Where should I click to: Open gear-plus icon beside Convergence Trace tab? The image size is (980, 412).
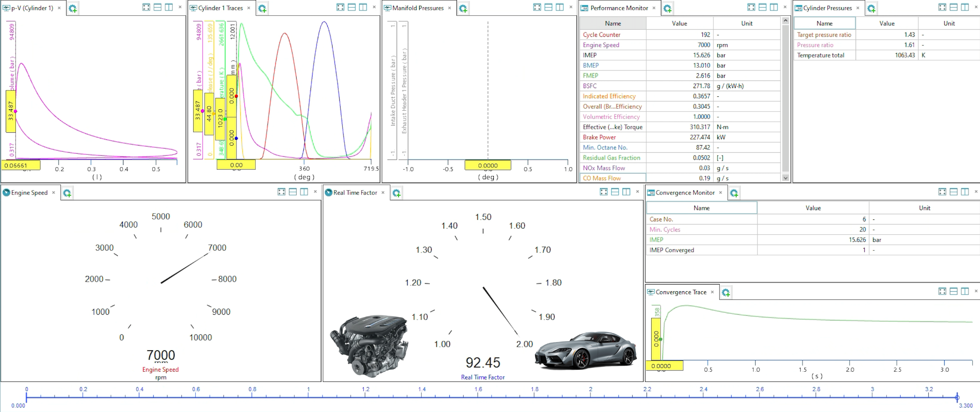[726, 292]
